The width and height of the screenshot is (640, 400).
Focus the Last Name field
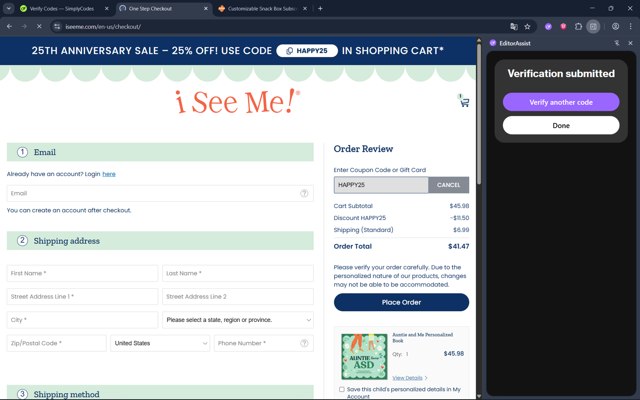pyautogui.click(x=238, y=273)
